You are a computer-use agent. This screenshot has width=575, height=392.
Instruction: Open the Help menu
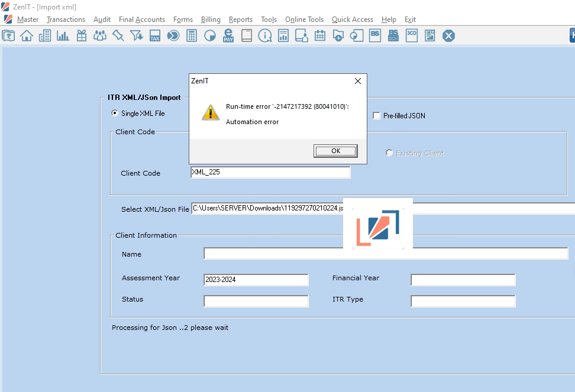pos(389,20)
